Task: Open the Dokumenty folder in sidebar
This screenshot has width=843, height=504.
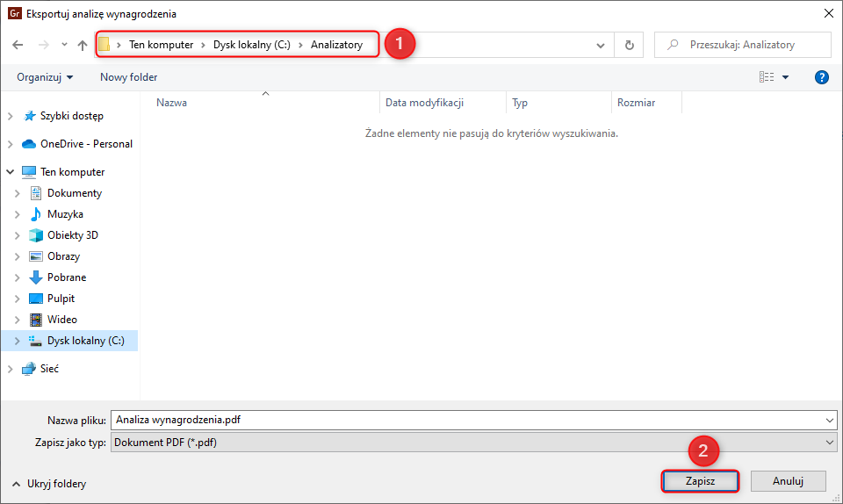Action: (x=74, y=193)
